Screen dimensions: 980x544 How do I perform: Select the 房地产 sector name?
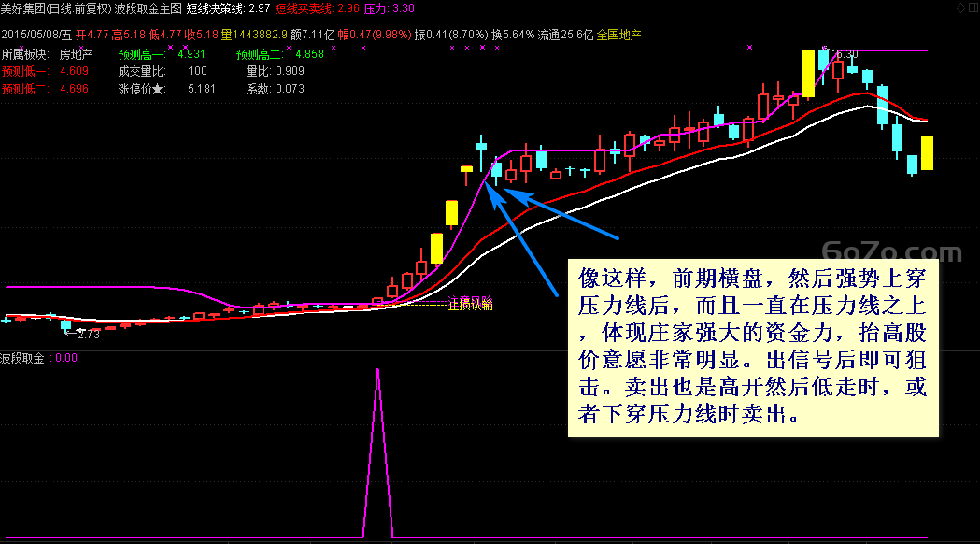click(x=77, y=54)
